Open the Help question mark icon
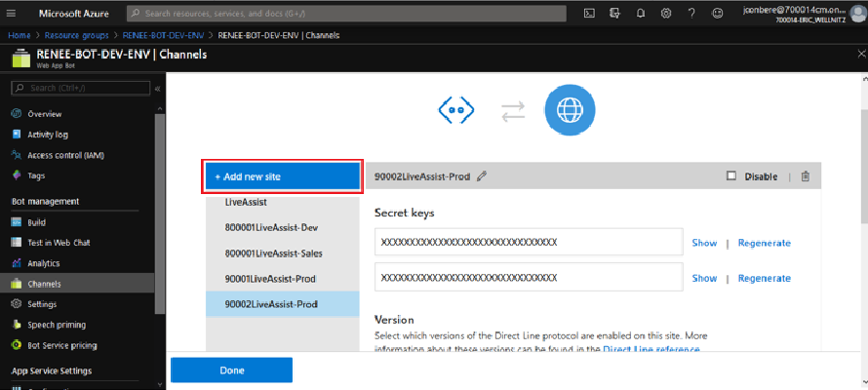 pyautogui.click(x=691, y=14)
